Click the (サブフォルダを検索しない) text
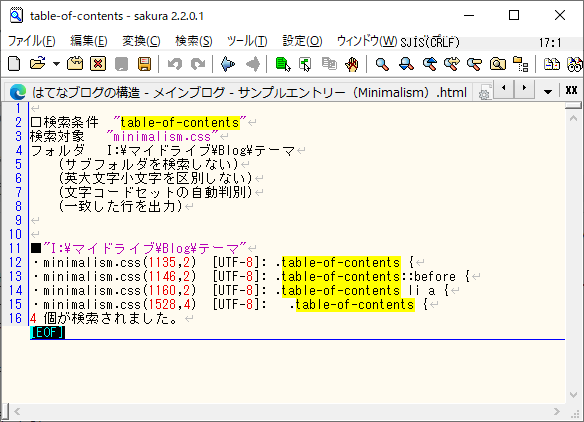 click(148, 164)
